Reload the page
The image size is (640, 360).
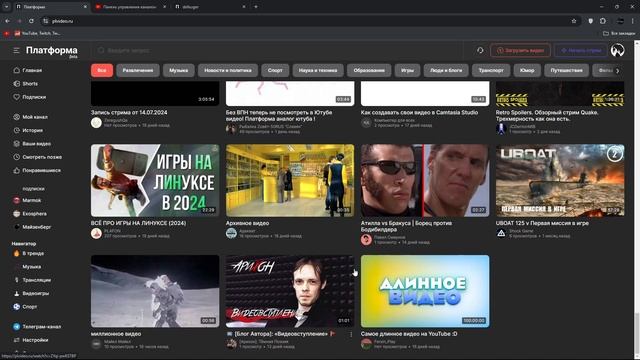tap(31, 21)
